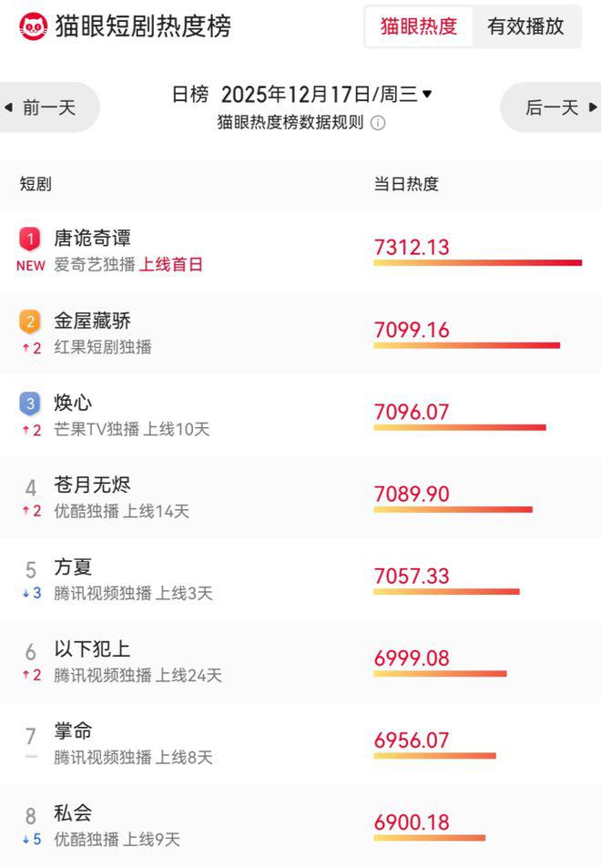Switch to the 有效播放 tab

(x=525, y=26)
